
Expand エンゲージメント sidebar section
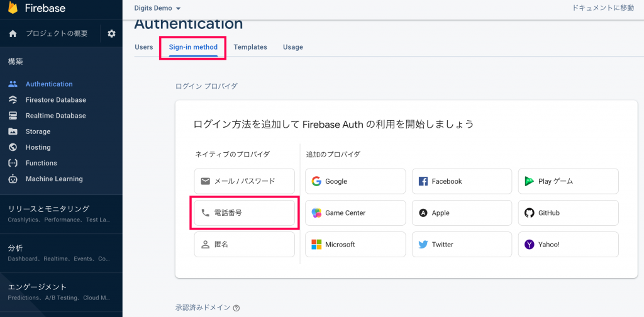point(61,292)
